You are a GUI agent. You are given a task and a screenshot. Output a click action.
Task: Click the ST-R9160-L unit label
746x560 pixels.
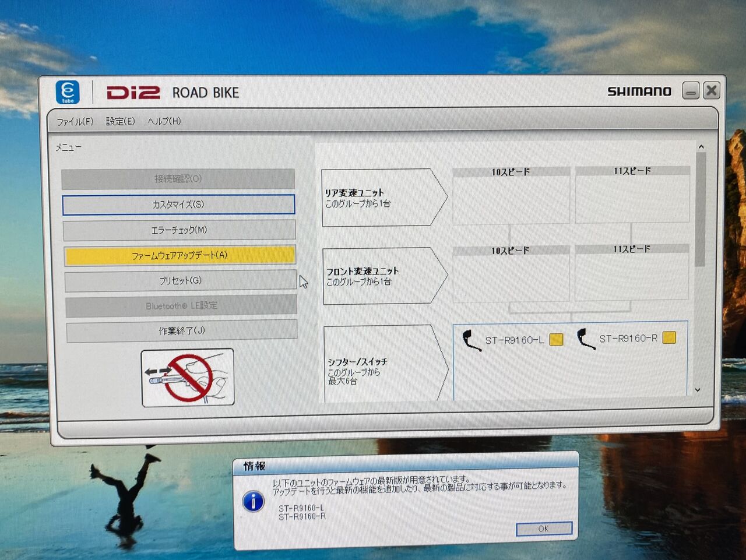[x=515, y=340]
